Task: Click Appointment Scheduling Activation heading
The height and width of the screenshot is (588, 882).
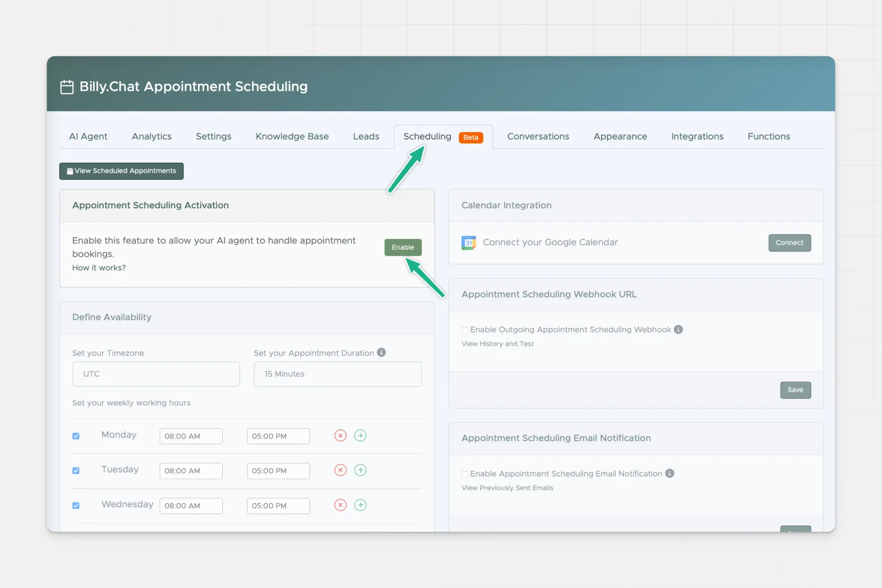Action: [x=150, y=205]
